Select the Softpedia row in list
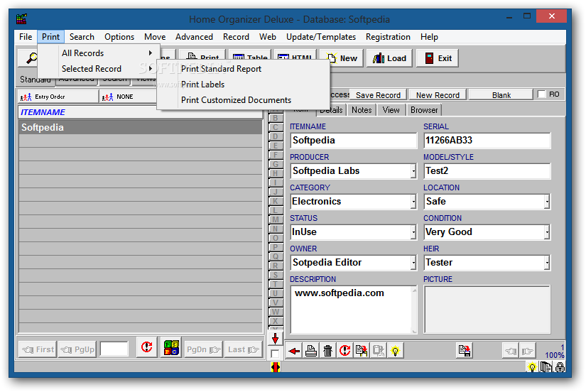The image size is (586, 392). [141, 127]
